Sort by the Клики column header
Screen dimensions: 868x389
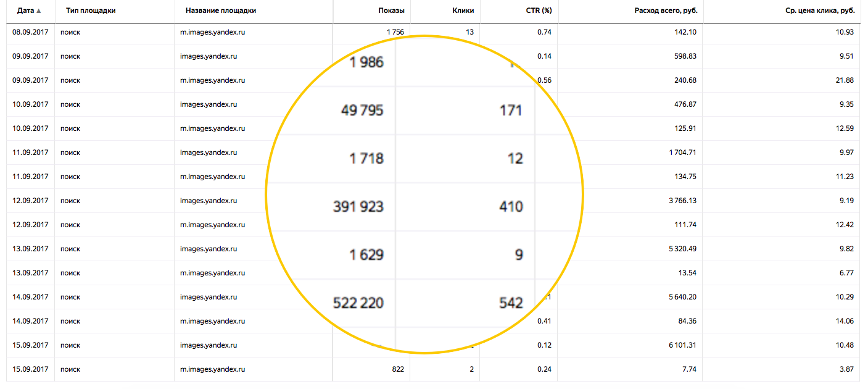[x=463, y=10]
